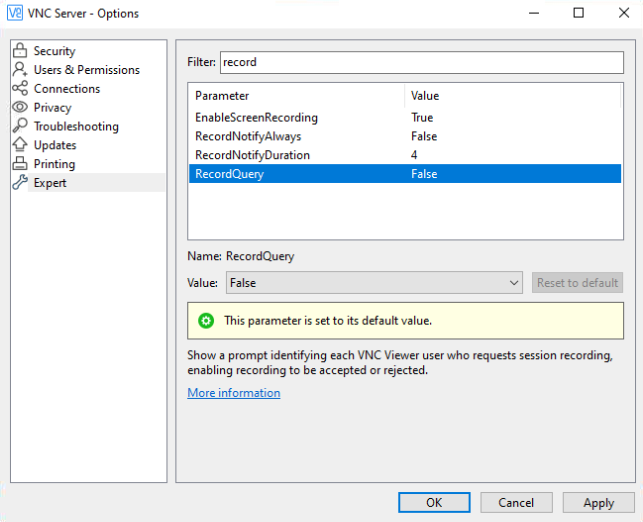Click the Printing printer icon

pos(20,164)
